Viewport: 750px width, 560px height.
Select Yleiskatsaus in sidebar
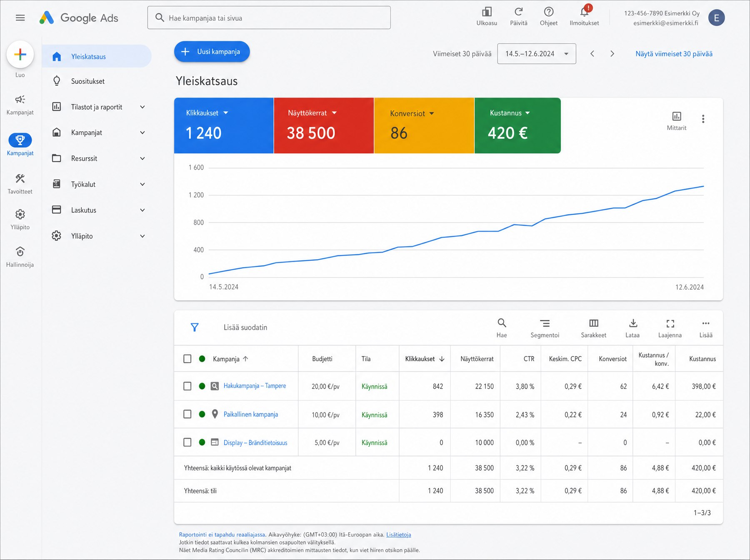pos(97,56)
